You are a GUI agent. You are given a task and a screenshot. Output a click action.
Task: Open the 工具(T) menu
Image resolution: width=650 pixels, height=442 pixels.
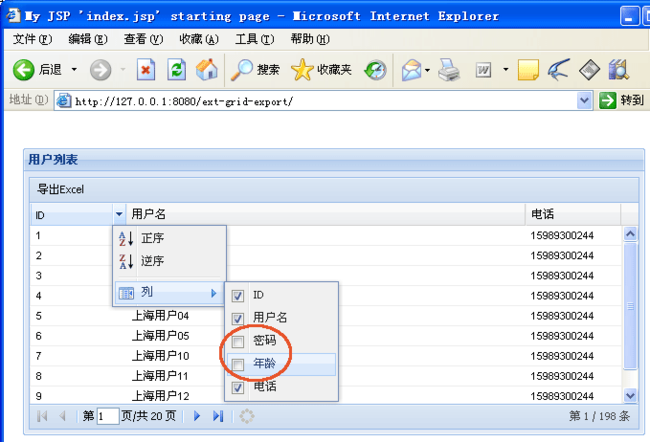[255, 39]
